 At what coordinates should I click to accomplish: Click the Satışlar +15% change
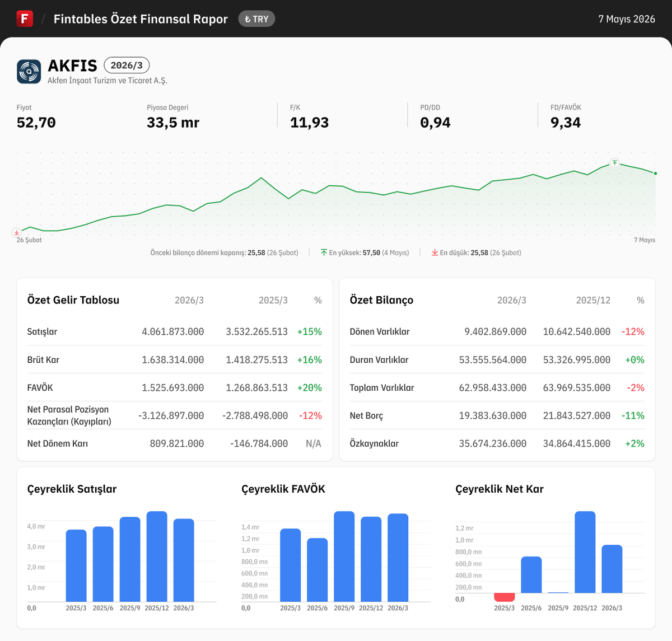pos(309,331)
